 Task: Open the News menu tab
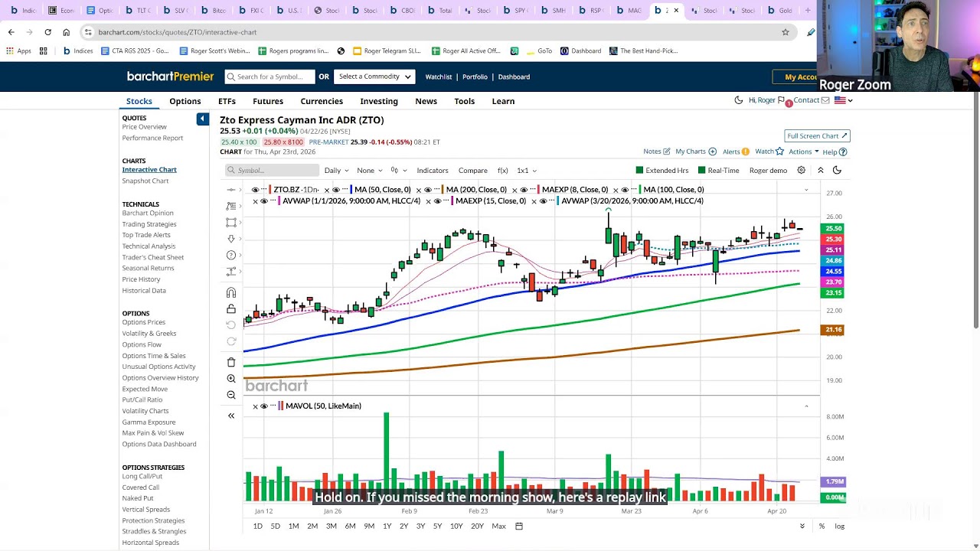426,101
